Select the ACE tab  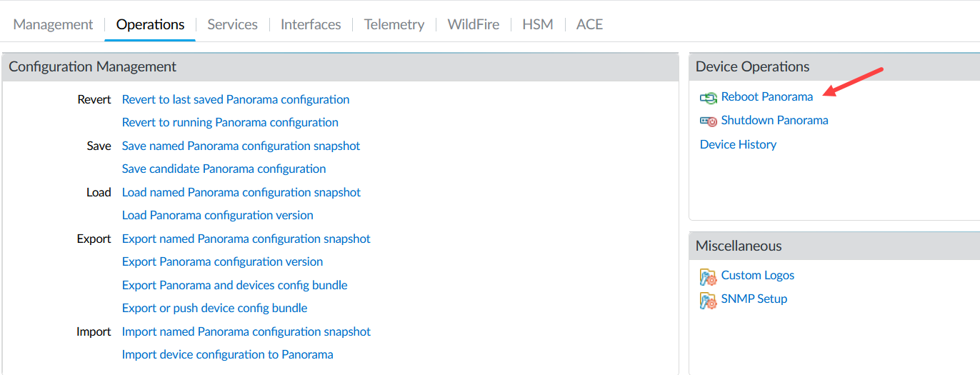click(x=589, y=24)
